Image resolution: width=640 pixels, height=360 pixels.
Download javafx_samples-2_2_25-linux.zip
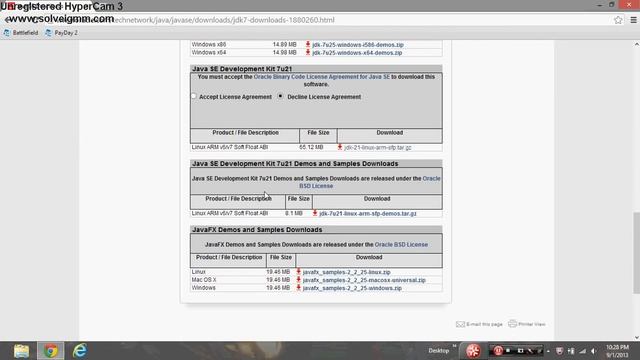tap(347, 272)
